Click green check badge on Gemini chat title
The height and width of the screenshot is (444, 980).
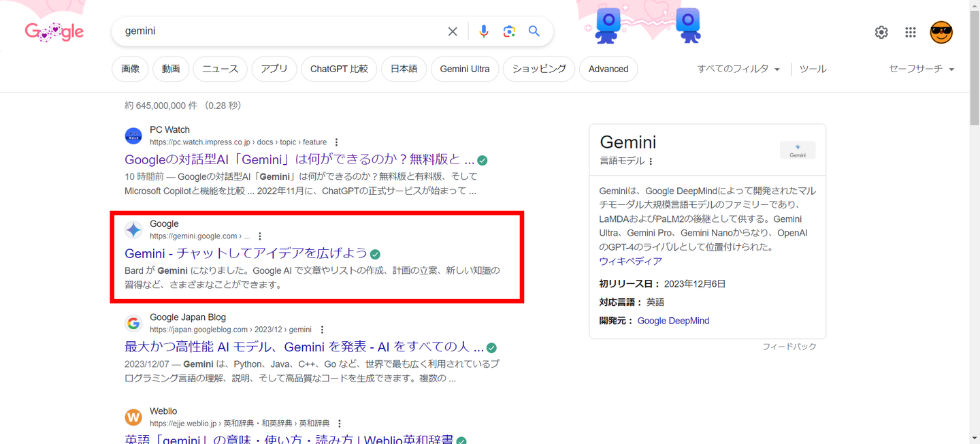[x=375, y=254]
